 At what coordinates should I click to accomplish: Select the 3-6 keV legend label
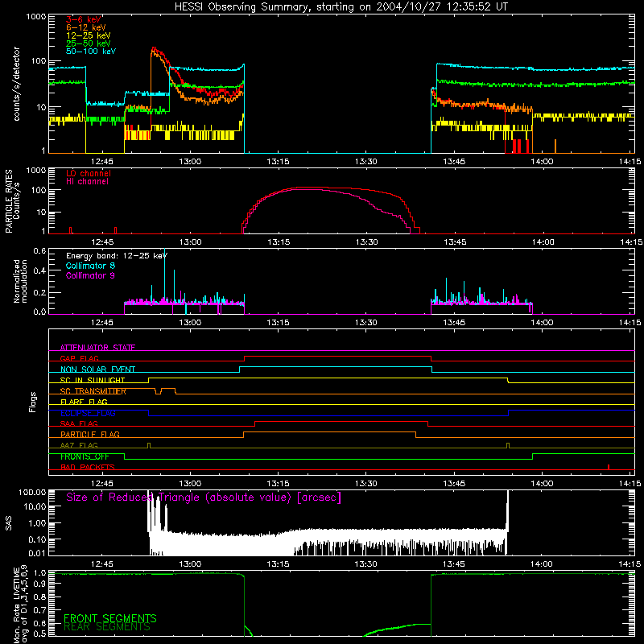(x=84, y=19)
